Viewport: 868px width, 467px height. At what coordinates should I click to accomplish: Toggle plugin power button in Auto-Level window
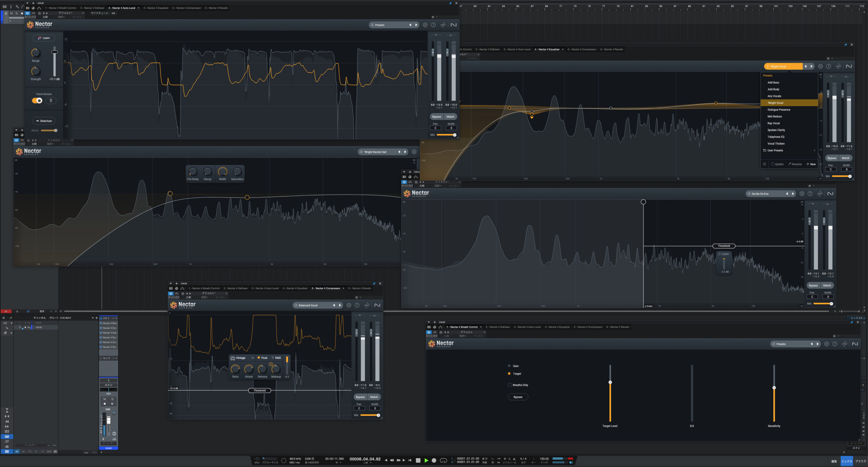(x=27, y=13)
